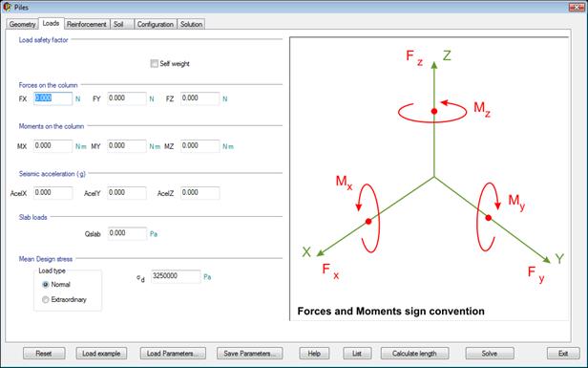Viewport: 588px width, 368px height.
Task: Enable the Self weight checkbox
Action: [154, 63]
